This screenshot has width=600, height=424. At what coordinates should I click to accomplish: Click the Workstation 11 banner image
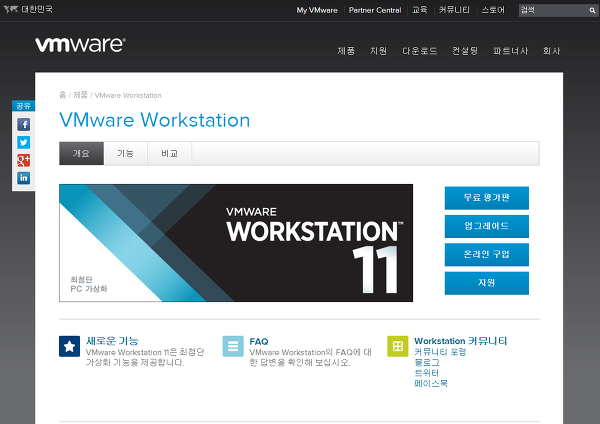coord(236,243)
